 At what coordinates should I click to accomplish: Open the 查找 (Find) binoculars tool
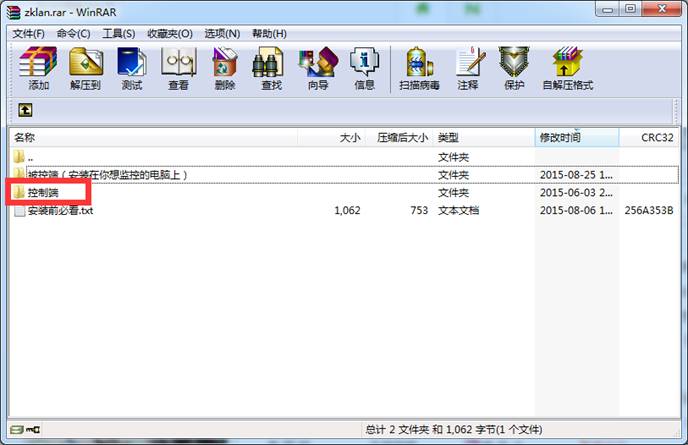point(271,68)
